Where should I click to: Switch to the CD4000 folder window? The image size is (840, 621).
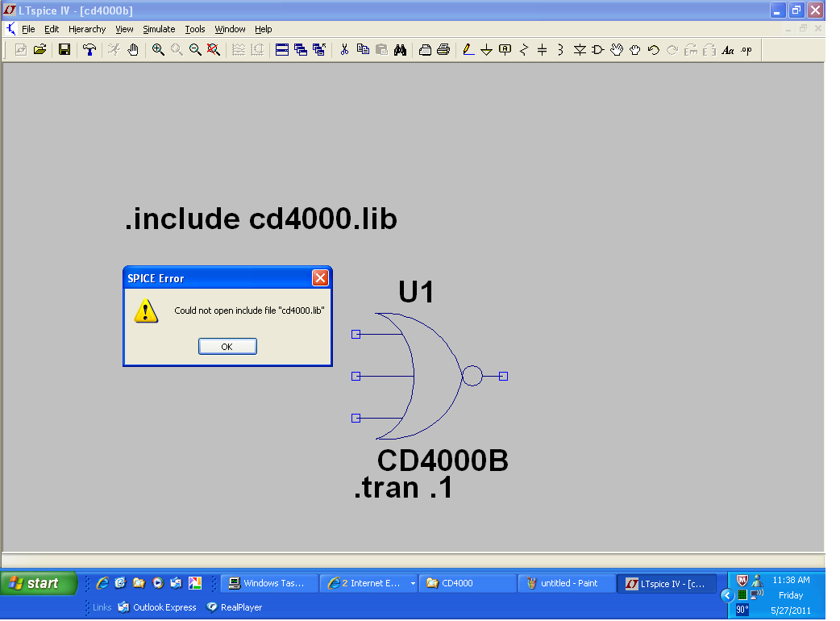467,583
